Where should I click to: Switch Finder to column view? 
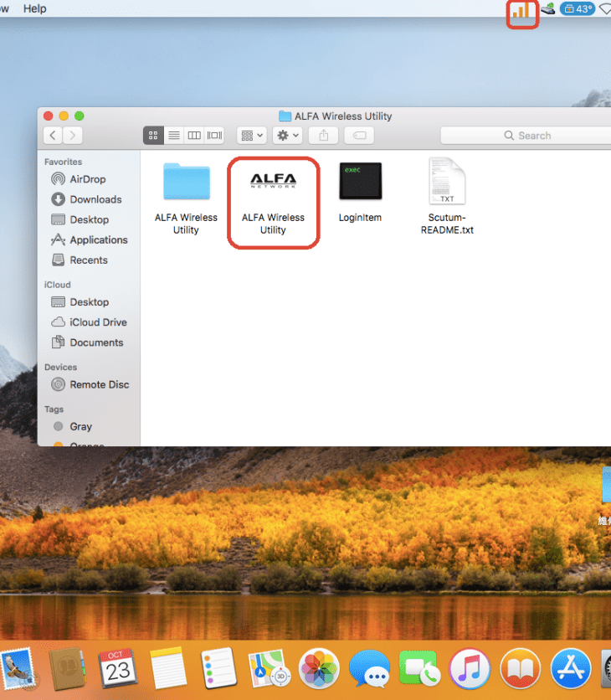coord(194,135)
